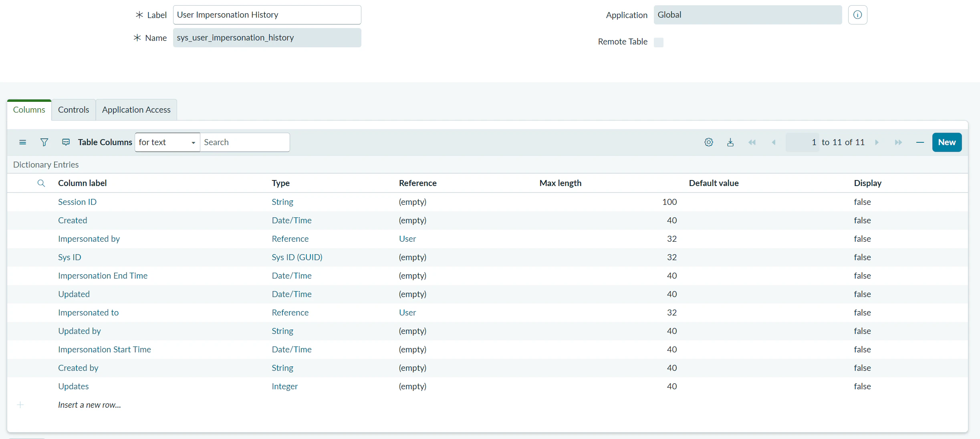
Task: Go to next page of entries
Action: click(877, 142)
